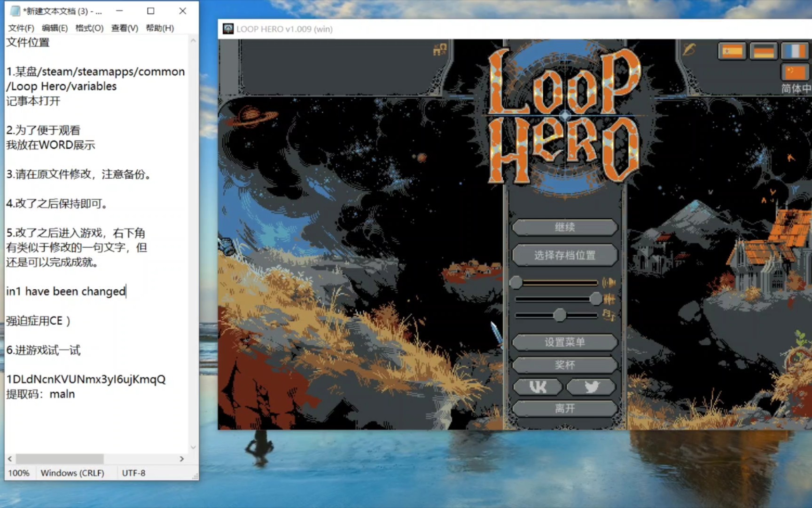Click 'UTF-8' encoding in status bar

coord(133,473)
